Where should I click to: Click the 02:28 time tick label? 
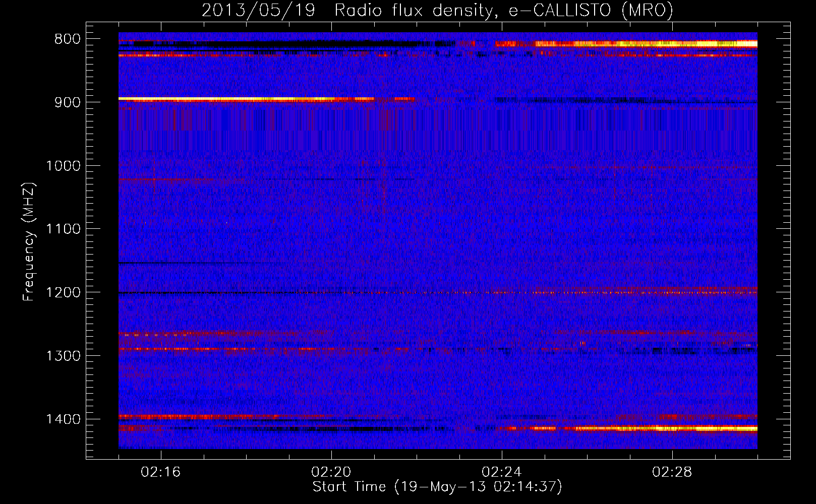[x=672, y=472]
